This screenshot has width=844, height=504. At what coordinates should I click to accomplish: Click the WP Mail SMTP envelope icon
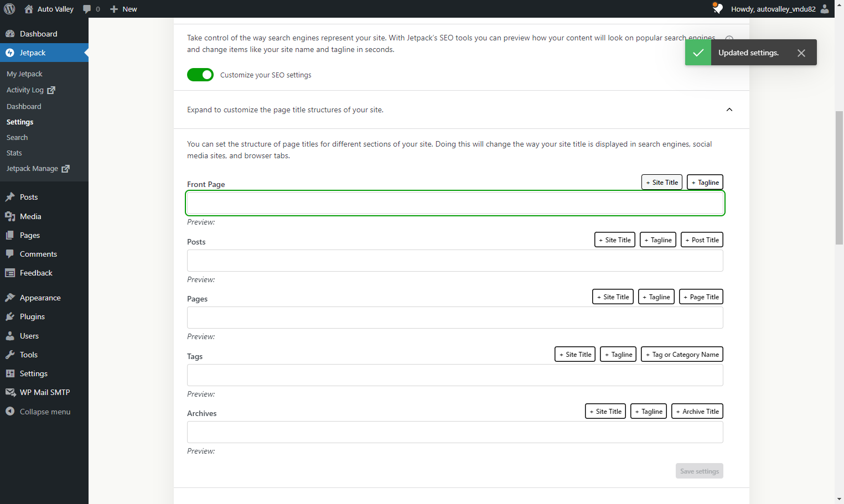(10, 392)
